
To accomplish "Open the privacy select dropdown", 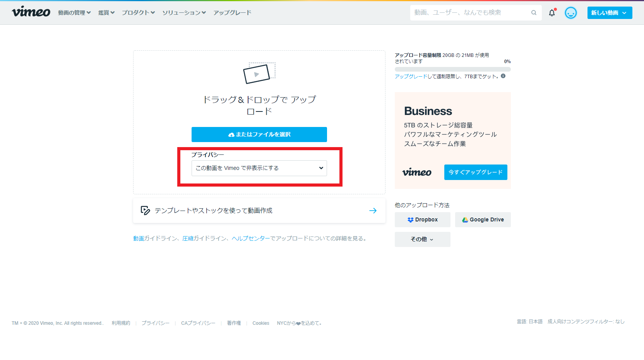I will pyautogui.click(x=259, y=168).
